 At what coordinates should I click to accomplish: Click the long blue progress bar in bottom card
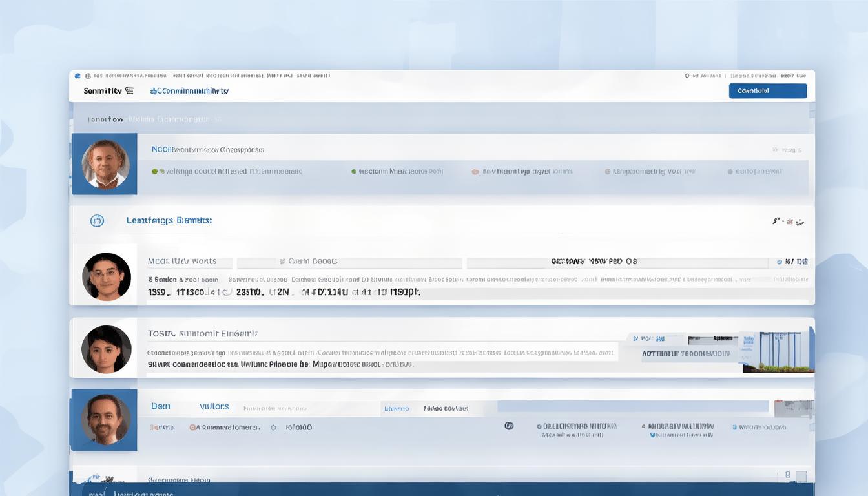click(x=633, y=406)
